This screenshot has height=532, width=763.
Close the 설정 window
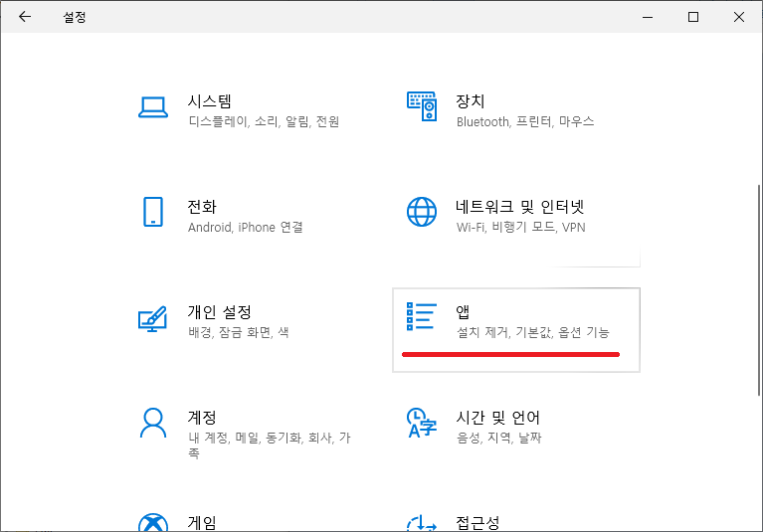(x=739, y=17)
